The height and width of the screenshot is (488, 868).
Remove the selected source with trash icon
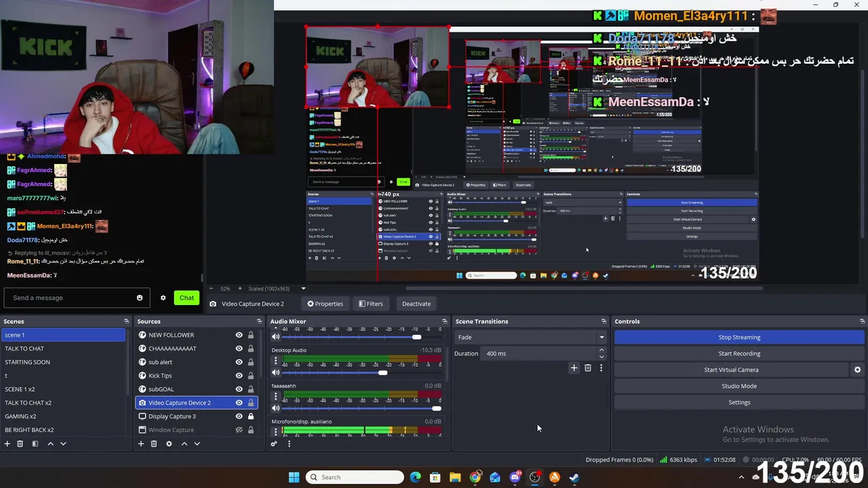pos(154,444)
